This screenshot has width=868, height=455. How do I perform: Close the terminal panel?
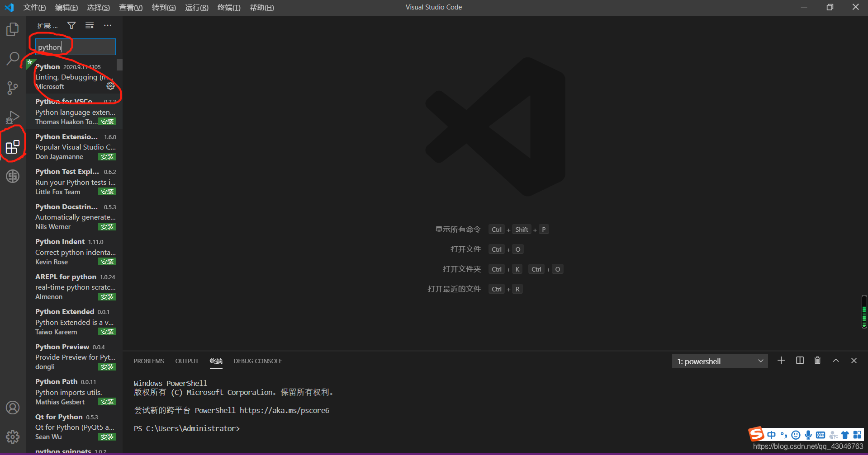click(854, 361)
